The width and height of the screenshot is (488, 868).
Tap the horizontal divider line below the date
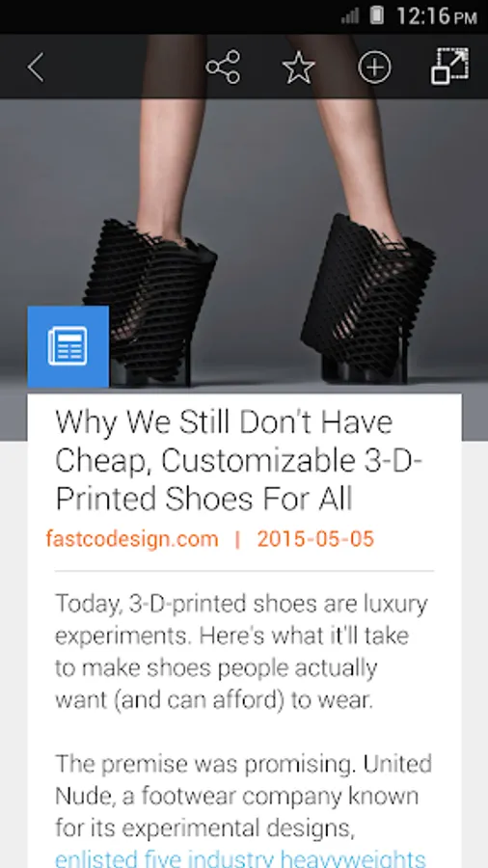(x=244, y=570)
